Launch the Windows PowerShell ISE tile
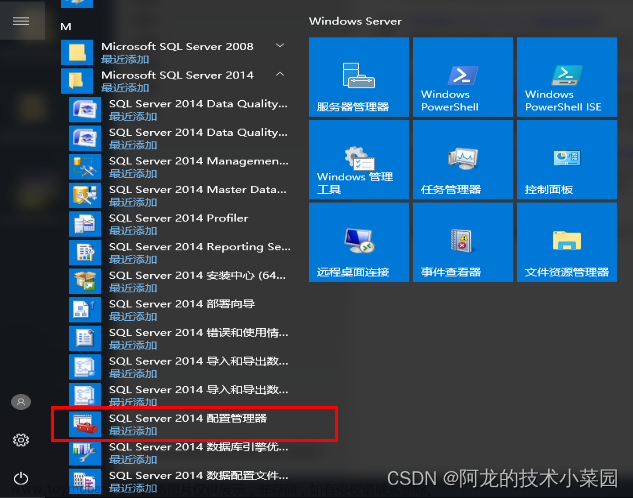This screenshot has width=633, height=498. [567, 77]
